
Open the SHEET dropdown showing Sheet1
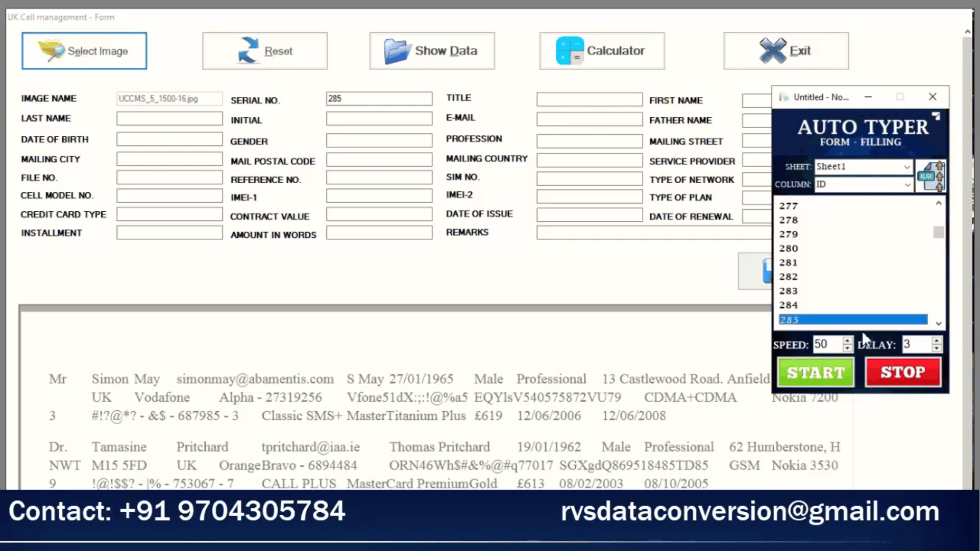pyautogui.click(x=863, y=167)
